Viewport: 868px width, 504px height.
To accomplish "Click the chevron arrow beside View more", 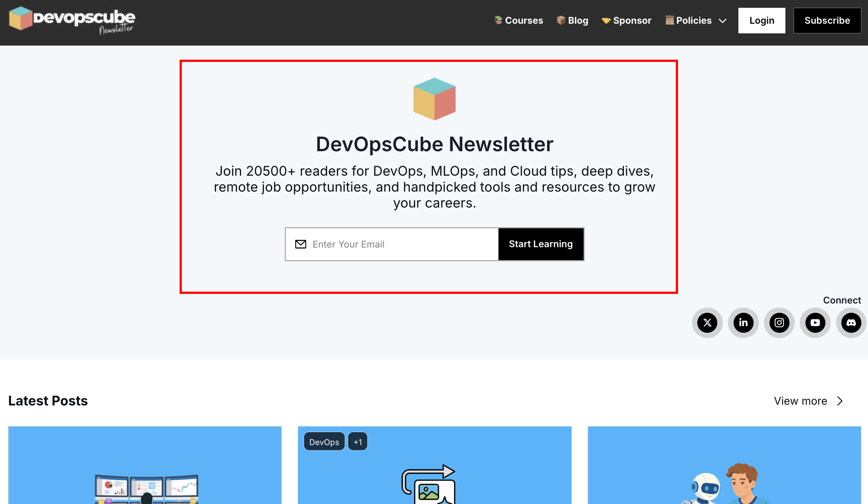I will pyautogui.click(x=840, y=401).
